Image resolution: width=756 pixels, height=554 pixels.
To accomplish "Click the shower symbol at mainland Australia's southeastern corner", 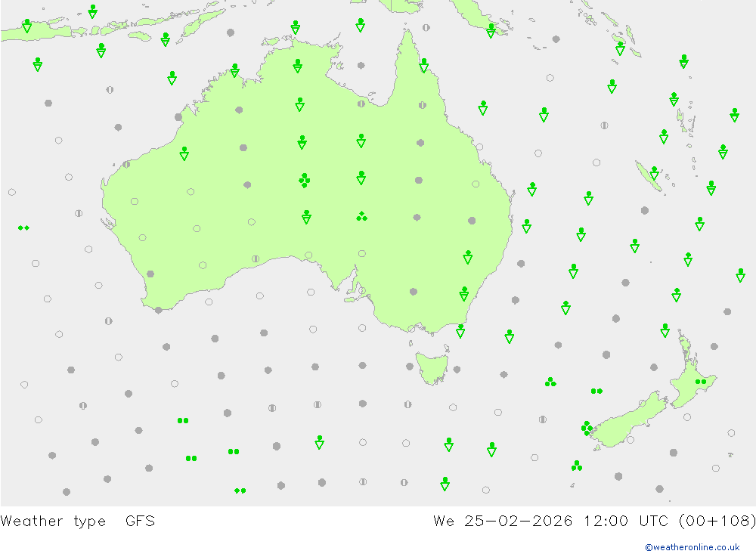I will [x=460, y=331].
